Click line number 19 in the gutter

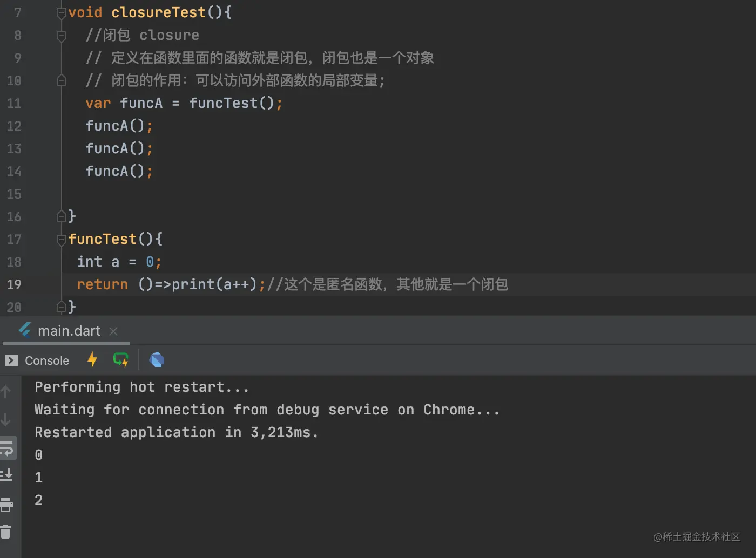14,285
